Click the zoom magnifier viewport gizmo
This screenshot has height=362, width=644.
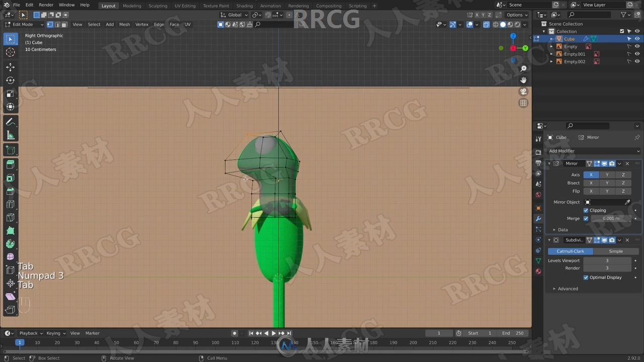(523, 68)
